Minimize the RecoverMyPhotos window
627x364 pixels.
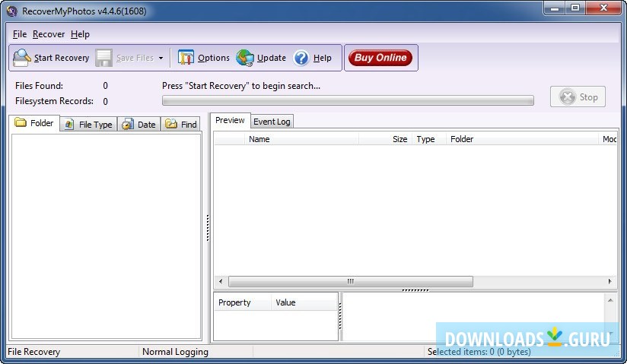point(554,8)
